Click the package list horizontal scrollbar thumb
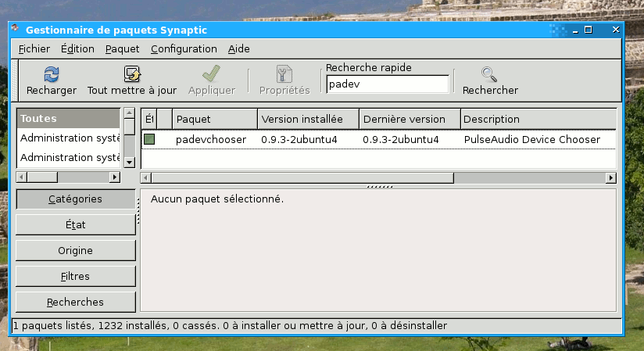644x351 pixels. click(302, 178)
